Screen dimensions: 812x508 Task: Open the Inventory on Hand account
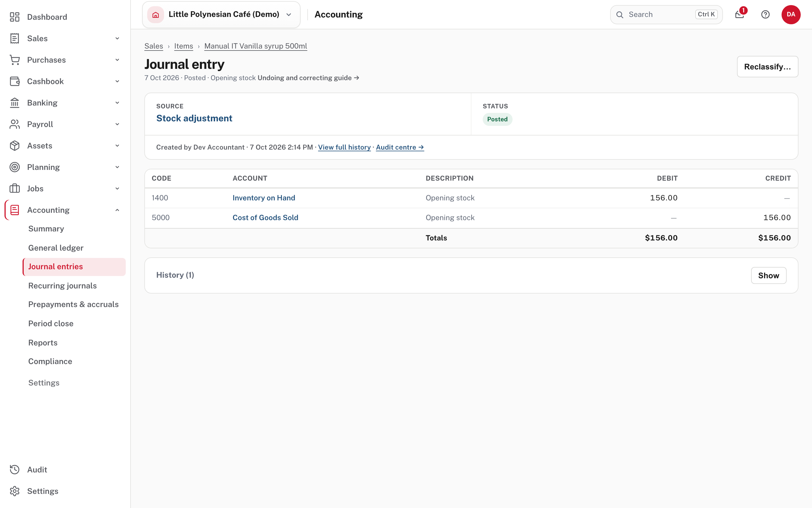(x=264, y=198)
